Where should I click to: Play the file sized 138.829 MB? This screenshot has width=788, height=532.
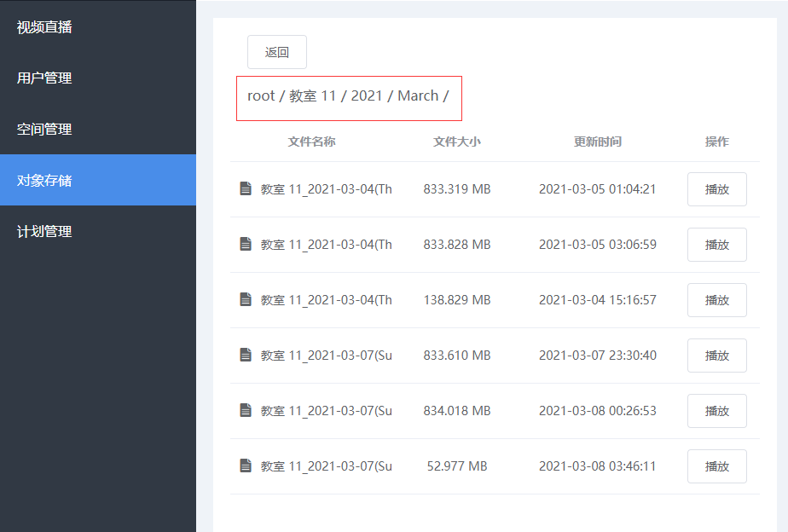tap(716, 300)
